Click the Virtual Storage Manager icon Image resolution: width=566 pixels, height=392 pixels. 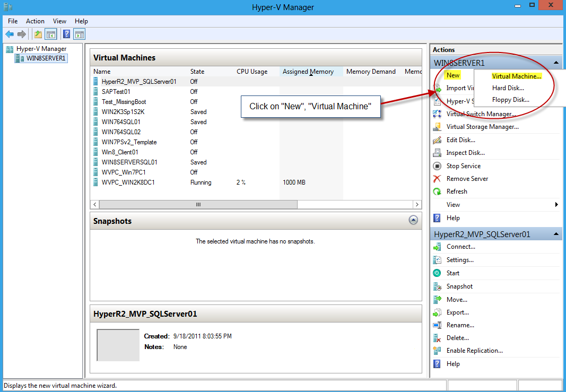pyautogui.click(x=437, y=127)
